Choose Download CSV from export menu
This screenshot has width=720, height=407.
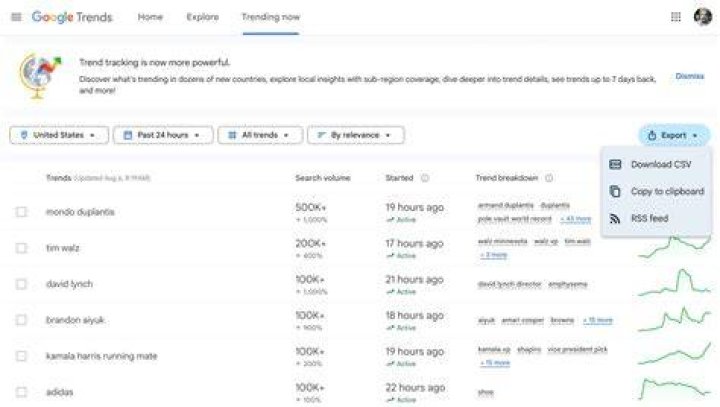coord(656,164)
